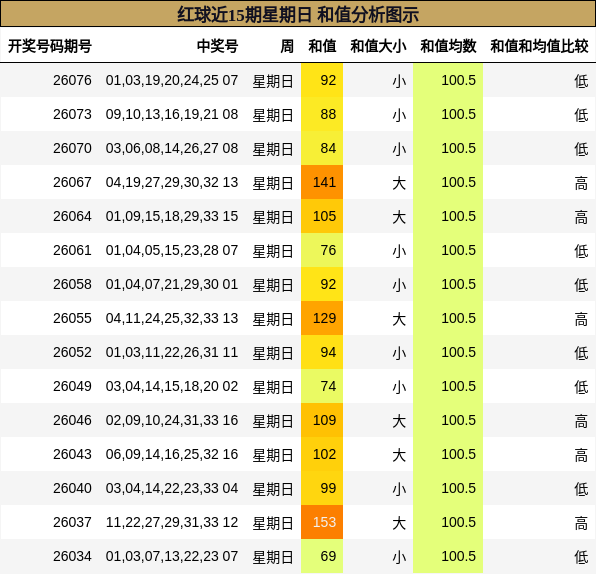Image resolution: width=596 pixels, height=574 pixels.
Task: Select issue number 26055
Action: 72,318
